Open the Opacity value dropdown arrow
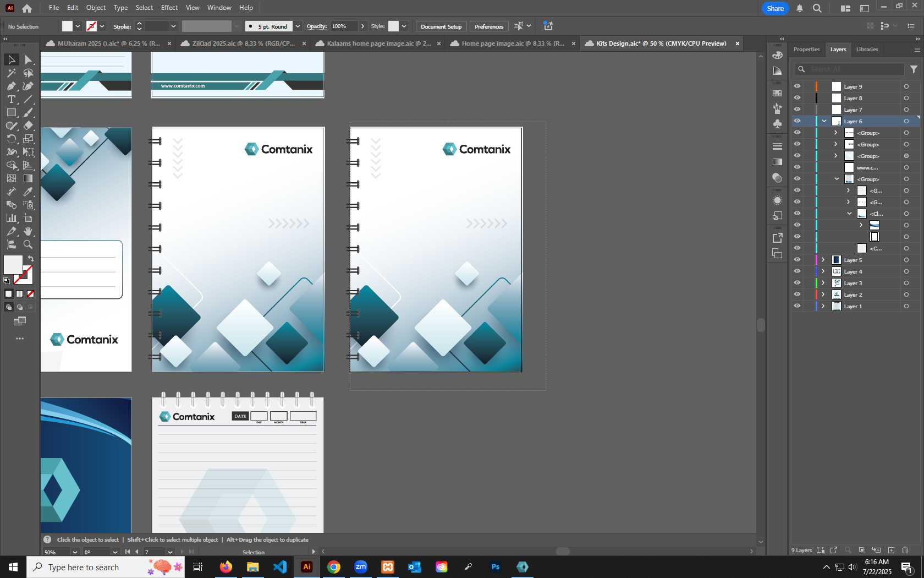The height and width of the screenshot is (578, 924). 362,26
